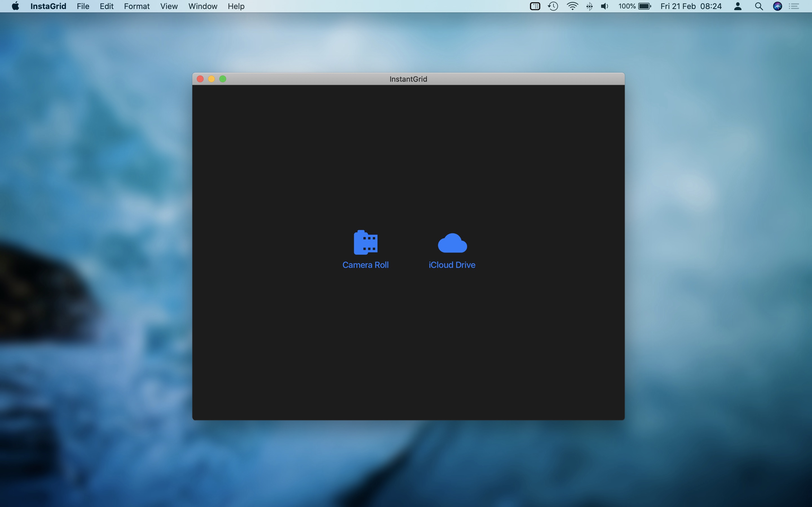The width and height of the screenshot is (812, 507).
Task: Open the Camera Roll film icon
Action: 365,243
